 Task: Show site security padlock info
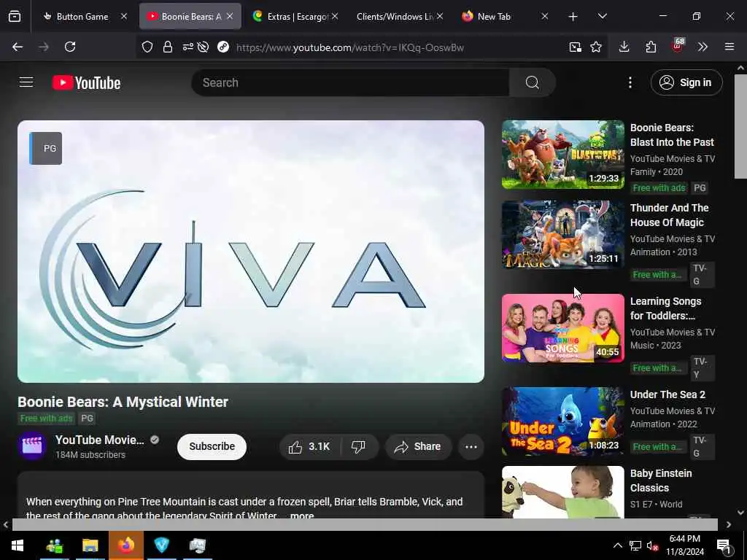pyautogui.click(x=168, y=47)
